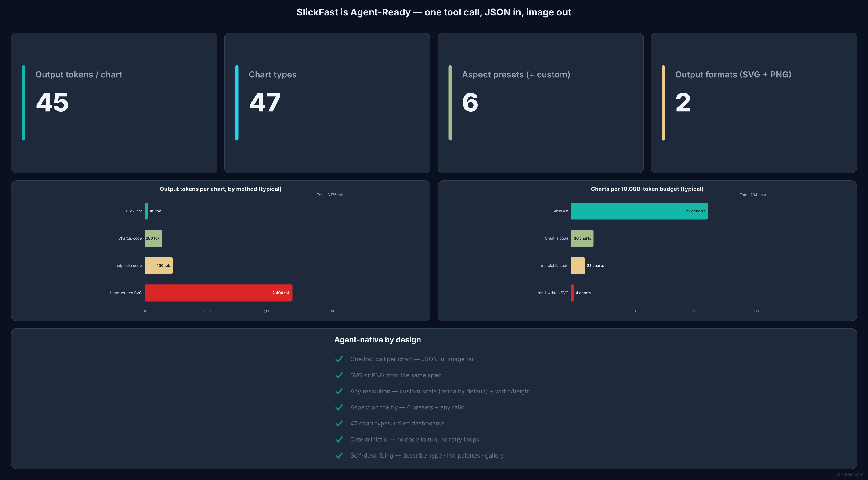Click the green Chart.js code 280 tok bar
The width and height of the screenshot is (868, 480).
tap(153, 238)
